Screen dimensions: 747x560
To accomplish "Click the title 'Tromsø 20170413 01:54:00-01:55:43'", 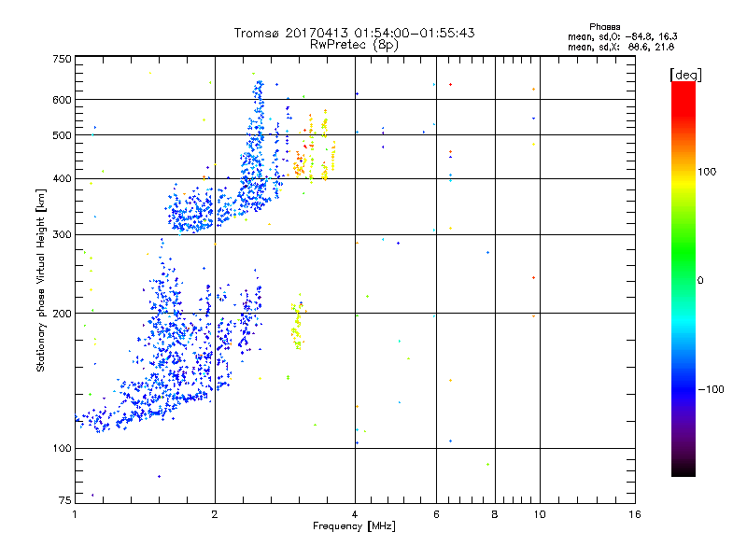I will (x=354, y=33).
